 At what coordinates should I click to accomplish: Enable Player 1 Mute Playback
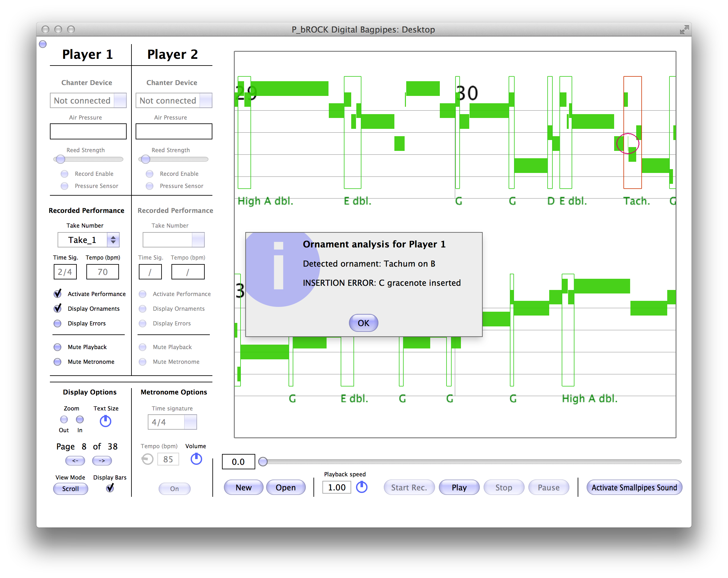coord(58,347)
